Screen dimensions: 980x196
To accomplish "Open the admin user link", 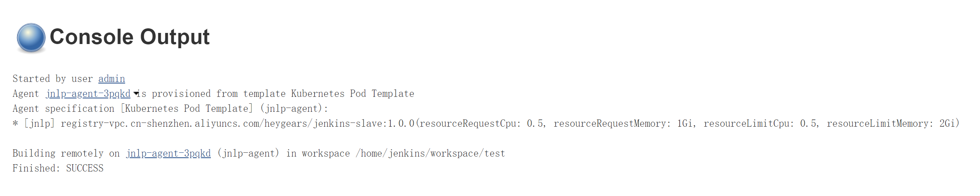I will point(111,79).
